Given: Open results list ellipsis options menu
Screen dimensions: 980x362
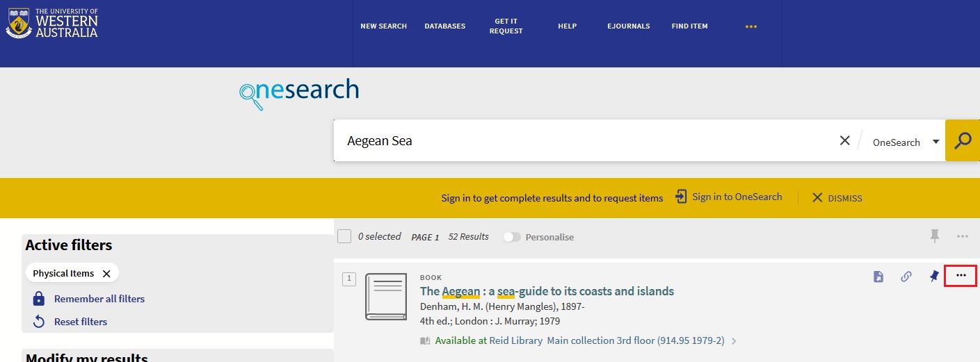Looking at the screenshot, I should pos(962,237).
